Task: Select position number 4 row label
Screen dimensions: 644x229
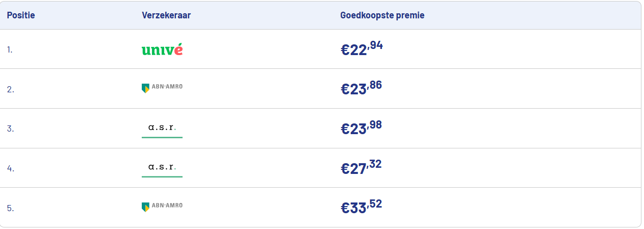Action: click(x=10, y=168)
